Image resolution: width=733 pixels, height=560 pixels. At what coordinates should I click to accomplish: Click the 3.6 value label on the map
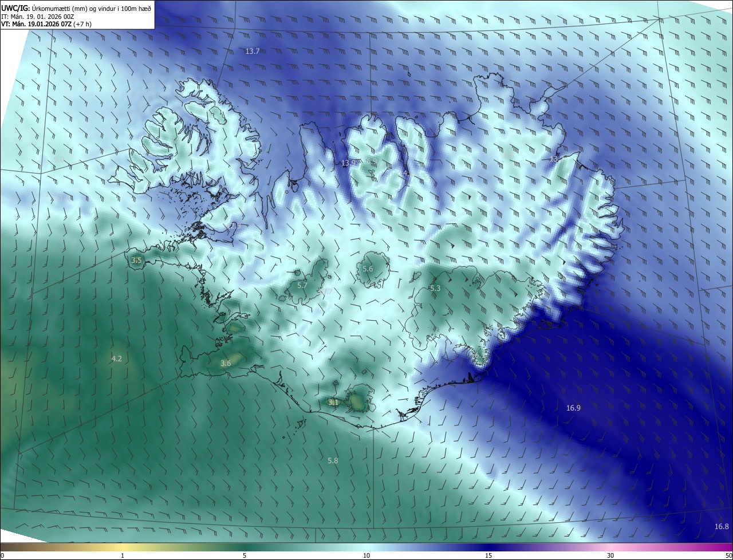[226, 364]
